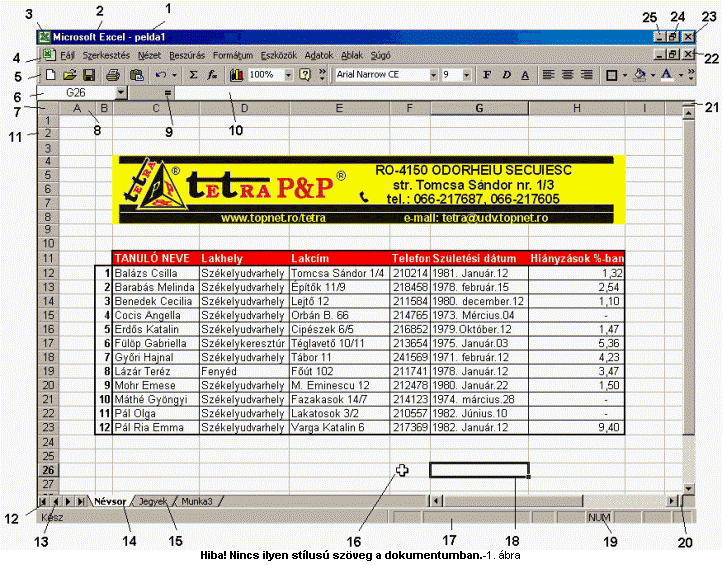
Task: Show more formatting toolbar buttons chevron
Action: [x=691, y=74]
